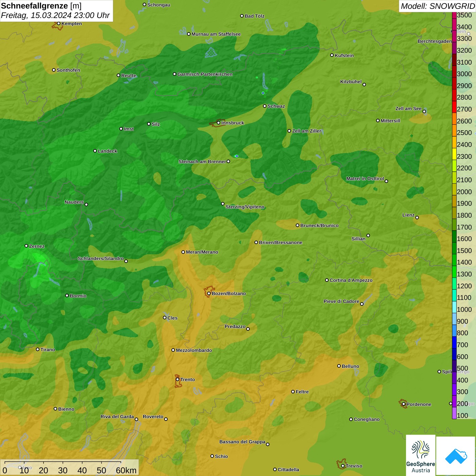Click the '60km' scale bar label
The image size is (476, 476).
pos(126,471)
